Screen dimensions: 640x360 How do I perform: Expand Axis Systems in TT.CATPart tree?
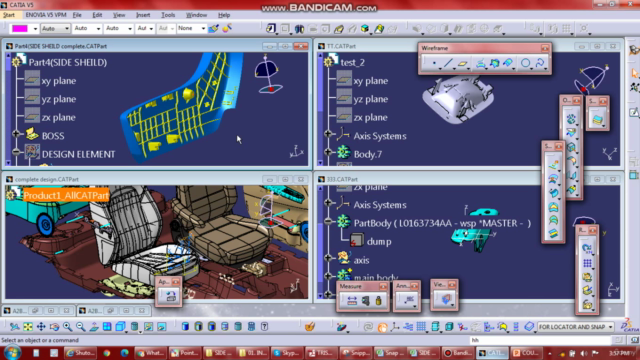tap(328, 134)
